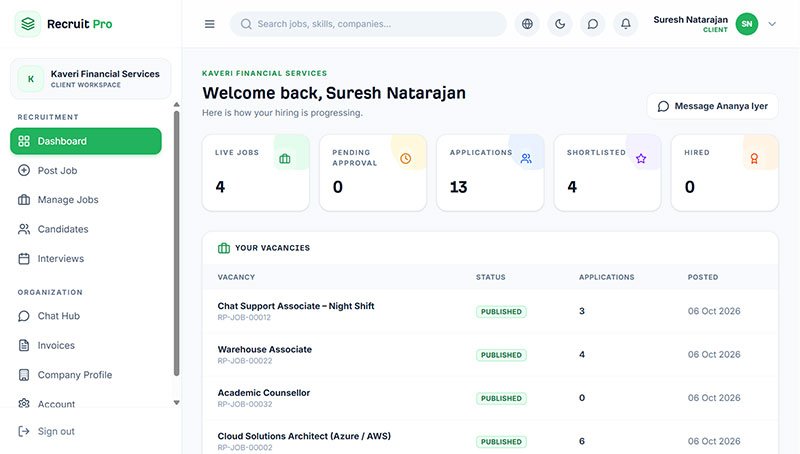Open Invoices page
800x454 pixels.
click(86, 345)
